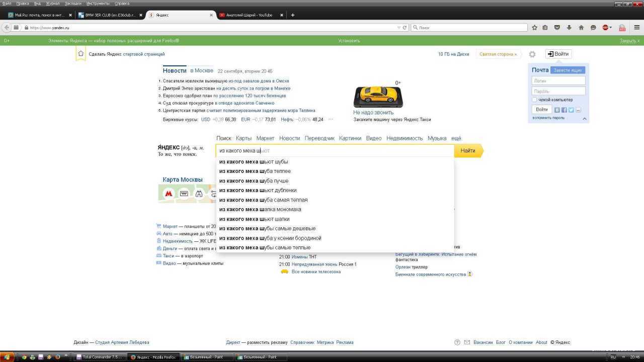Click the Firefox bookmark star icon
Screen dimensions: 644x362
coord(534,28)
